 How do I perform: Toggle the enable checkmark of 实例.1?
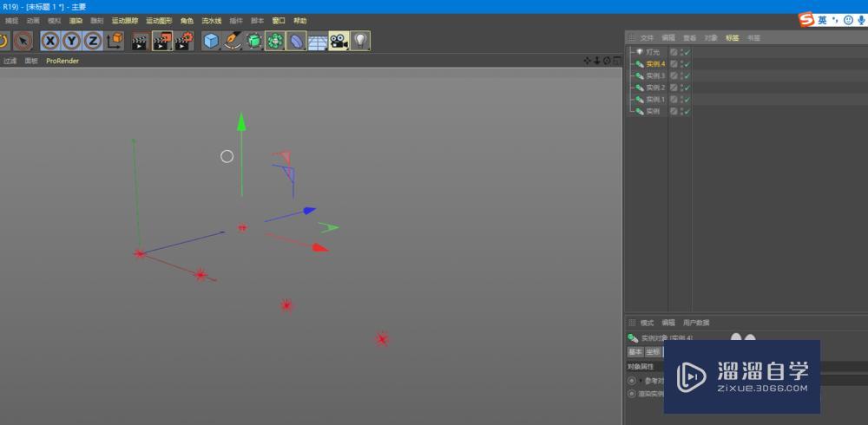pos(687,100)
